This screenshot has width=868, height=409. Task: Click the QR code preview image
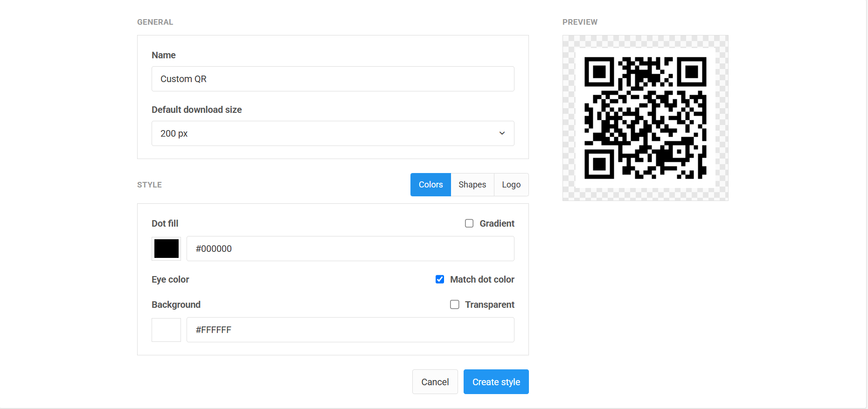(646, 118)
